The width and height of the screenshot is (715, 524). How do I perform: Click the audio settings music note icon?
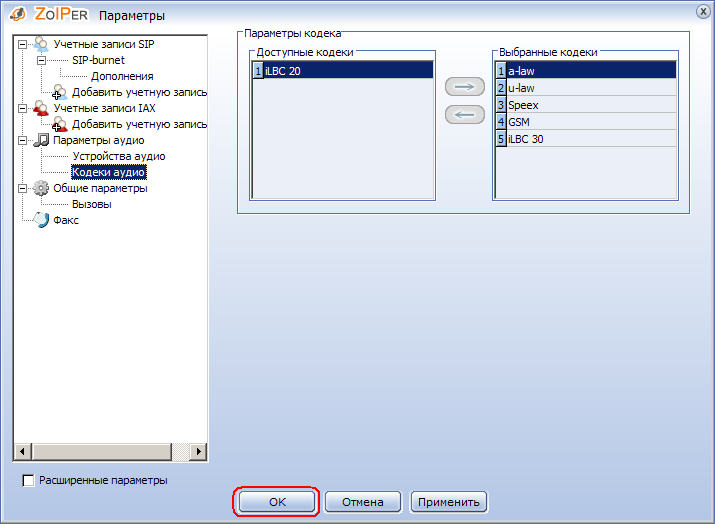point(41,140)
